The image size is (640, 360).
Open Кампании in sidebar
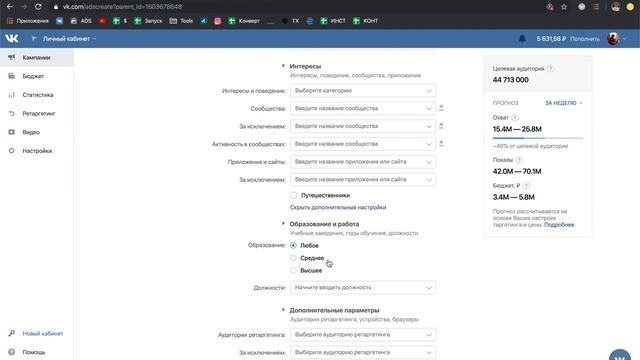tap(37, 58)
